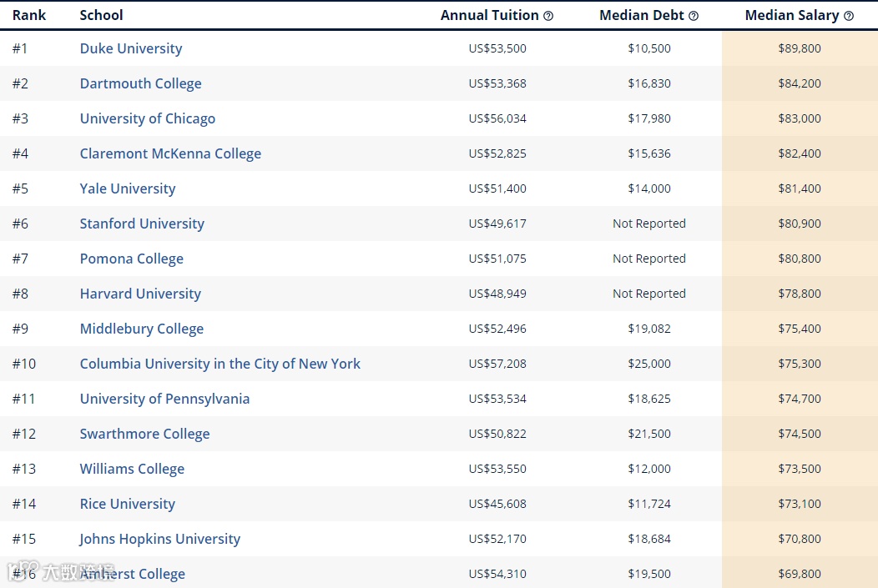878x588 pixels.
Task: Open the Pomona College link
Action: 132,259
